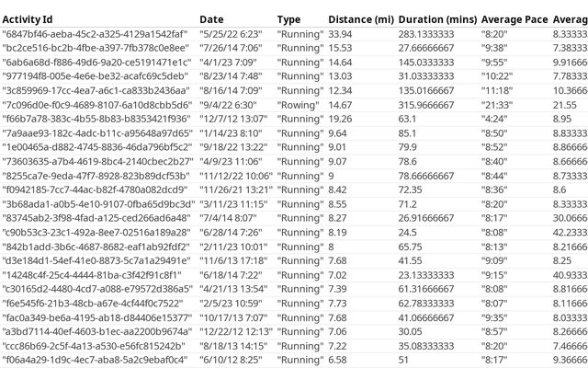This screenshot has height=368, width=588.
Task: Select the date cell 5/25/22 6:23
Action: pyautogui.click(x=231, y=33)
